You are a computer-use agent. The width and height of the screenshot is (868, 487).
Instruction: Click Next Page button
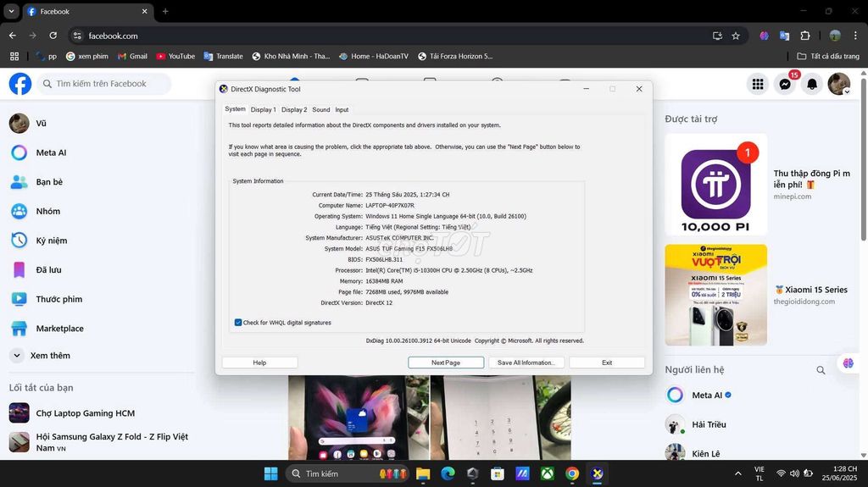pos(446,362)
